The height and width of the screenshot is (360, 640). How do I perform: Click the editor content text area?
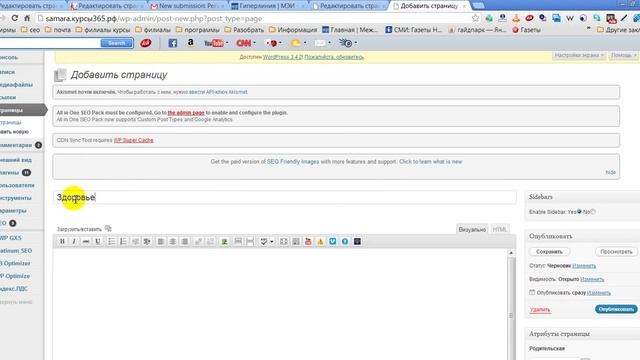click(280, 304)
